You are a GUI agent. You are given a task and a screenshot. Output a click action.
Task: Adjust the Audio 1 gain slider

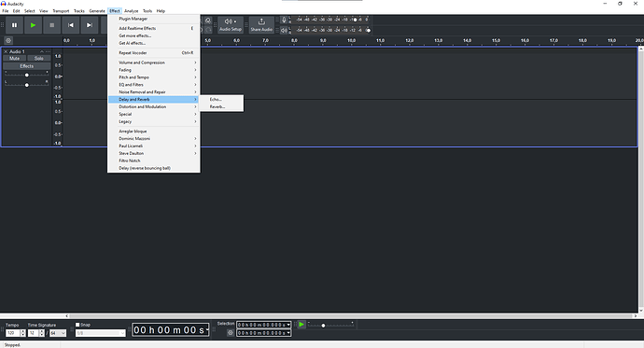[27, 75]
